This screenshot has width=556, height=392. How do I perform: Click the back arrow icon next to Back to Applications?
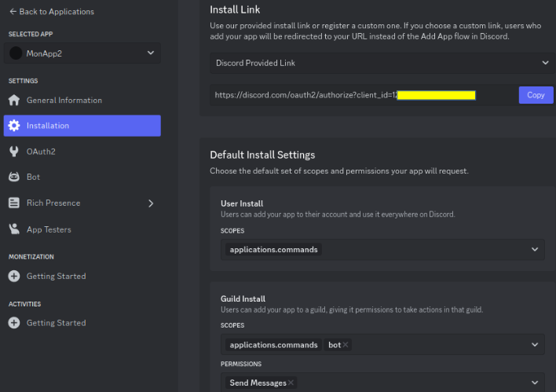click(13, 12)
